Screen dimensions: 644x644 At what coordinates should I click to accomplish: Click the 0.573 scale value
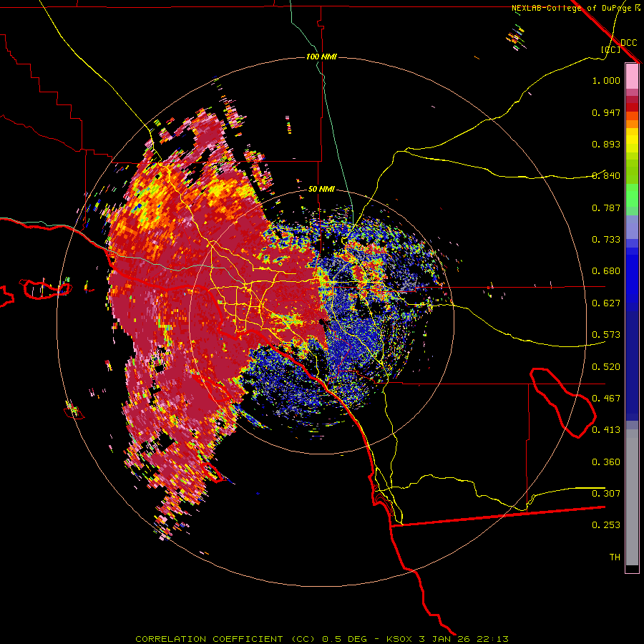[606, 335]
